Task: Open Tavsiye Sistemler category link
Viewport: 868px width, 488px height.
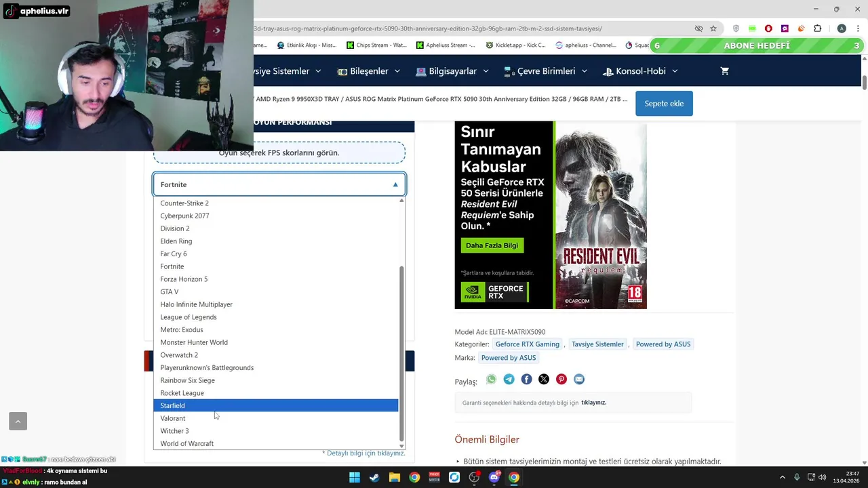Action: click(x=597, y=344)
